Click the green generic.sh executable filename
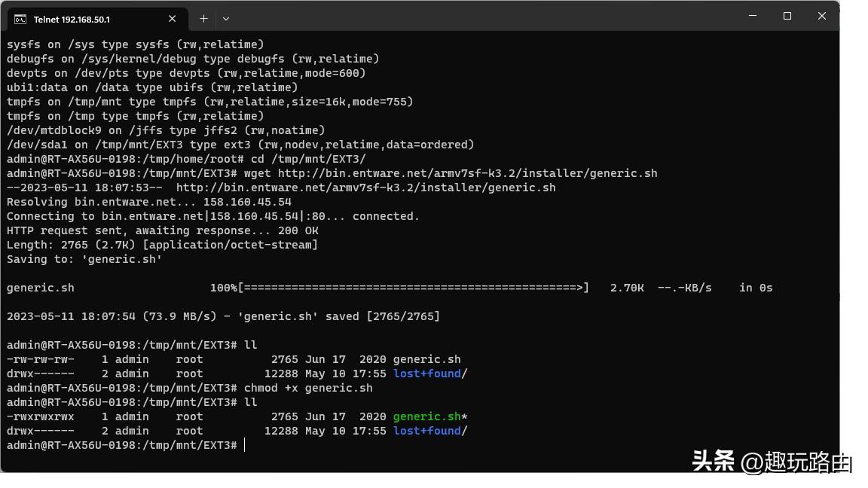Image resolution: width=868 pixels, height=488 pixels. coord(426,416)
